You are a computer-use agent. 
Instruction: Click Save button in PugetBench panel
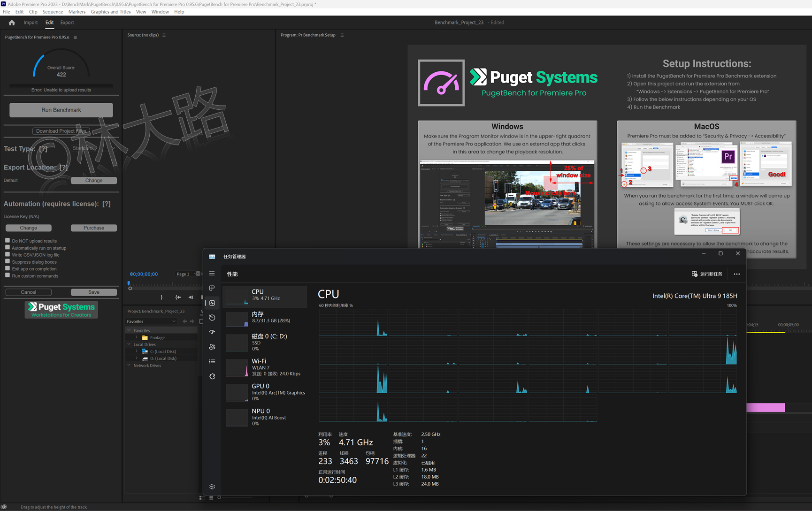pos(94,292)
